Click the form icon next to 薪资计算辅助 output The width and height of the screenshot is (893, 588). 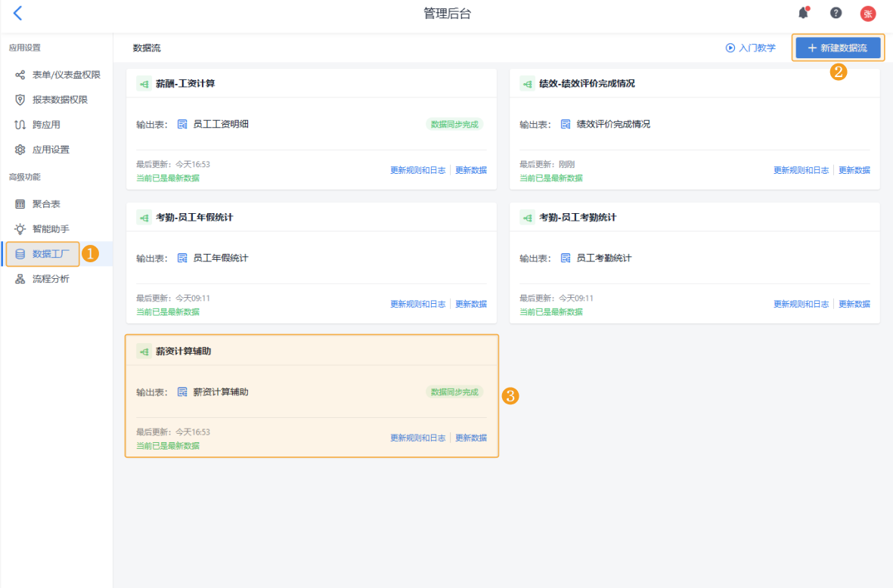click(182, 391)
